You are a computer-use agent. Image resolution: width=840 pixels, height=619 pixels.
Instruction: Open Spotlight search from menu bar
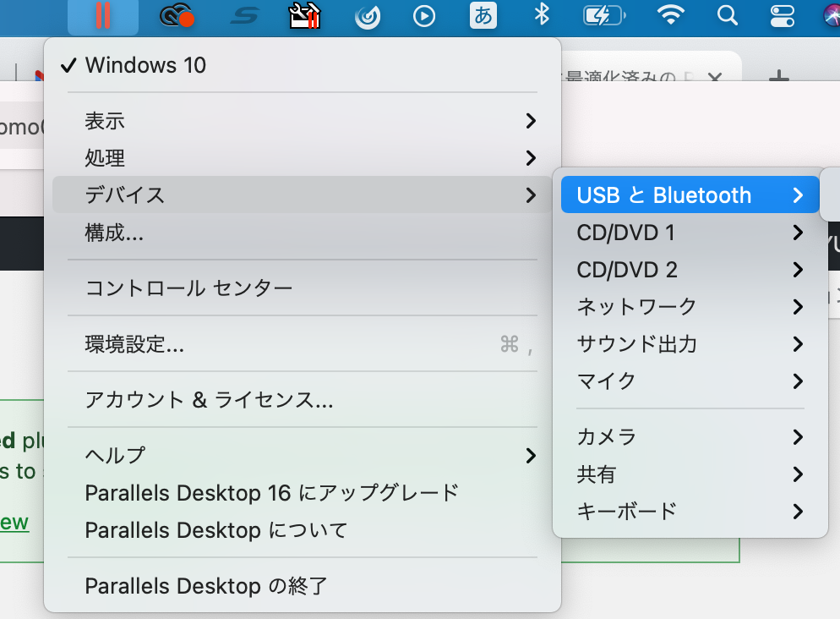727,15
